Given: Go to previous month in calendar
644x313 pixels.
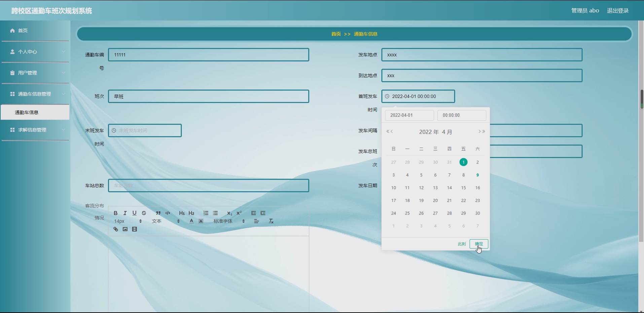Looking at the screenshot, I should click(x=392, y=132).
